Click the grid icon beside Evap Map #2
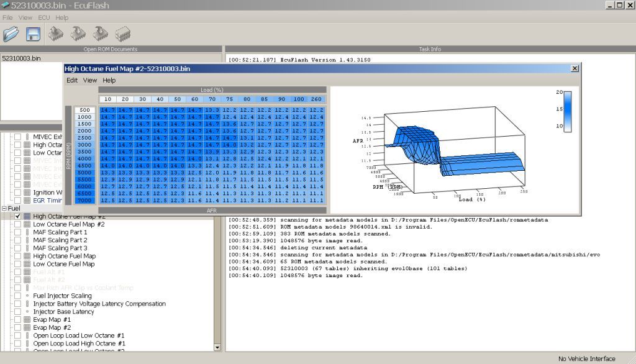 coord(27,327)
